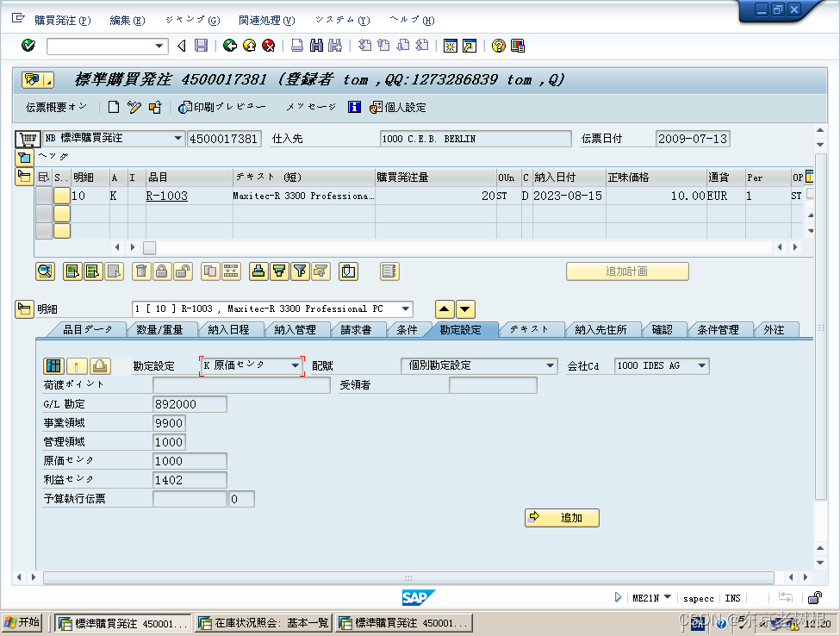Open the item selector dropdown R-1003
Image resolution: width=840 pixels, height=636 pixels.
pos(406,309)
